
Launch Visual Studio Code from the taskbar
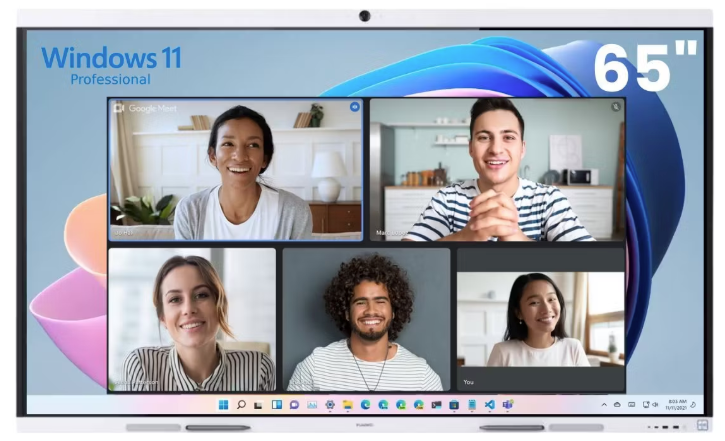click(490, 405)
